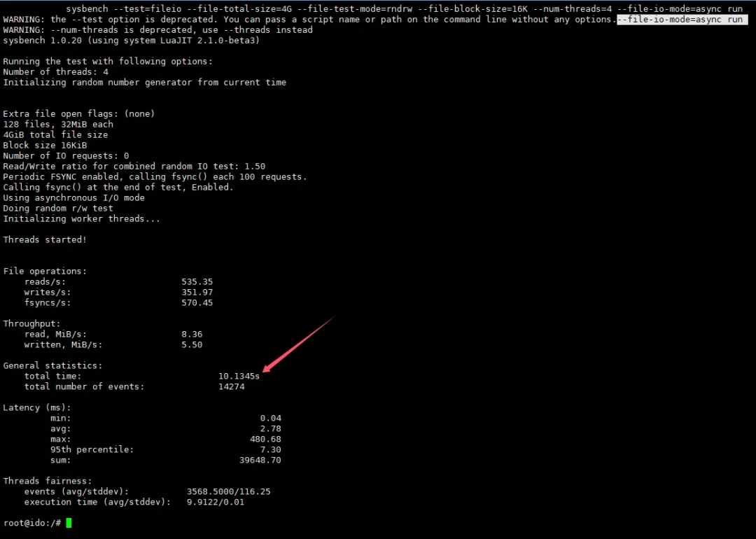756x539 pixels.
Task: Click the 'Throughput:' heading
Action: click(31, 323)
